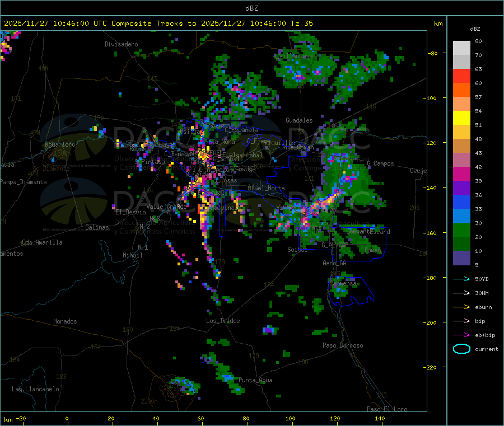This screenshot has width=504, height=426.
Task: Click the 'Los_Toldos' map label
Action: (223, 321)
